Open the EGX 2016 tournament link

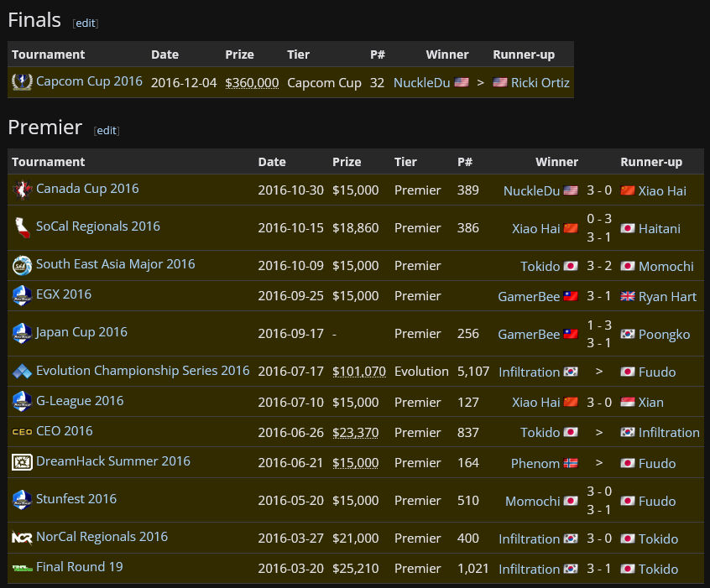64,294
